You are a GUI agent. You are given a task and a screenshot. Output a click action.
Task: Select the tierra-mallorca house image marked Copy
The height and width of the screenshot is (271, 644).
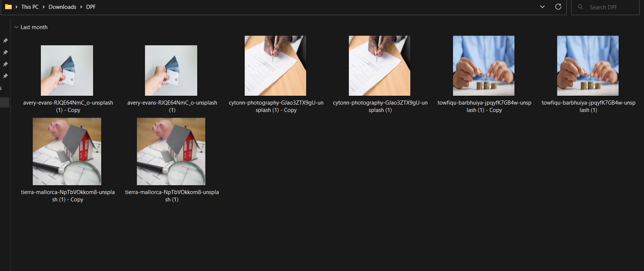(67, 151)
